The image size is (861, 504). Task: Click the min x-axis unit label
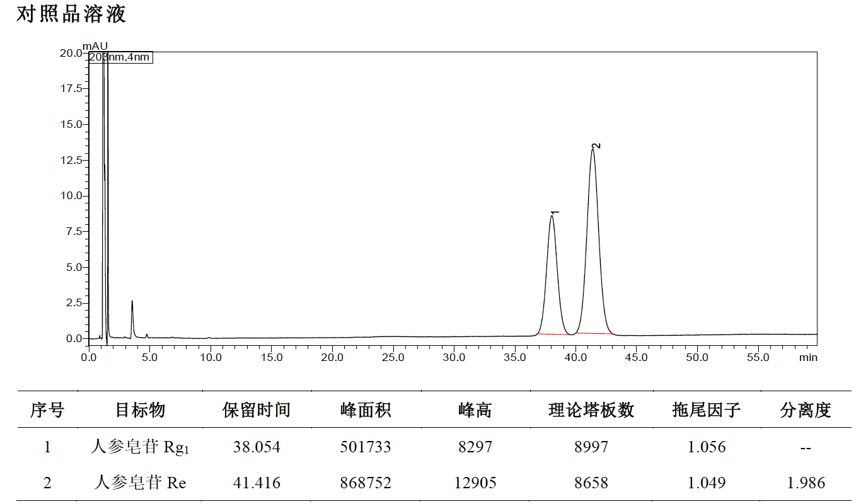point(808,357)
